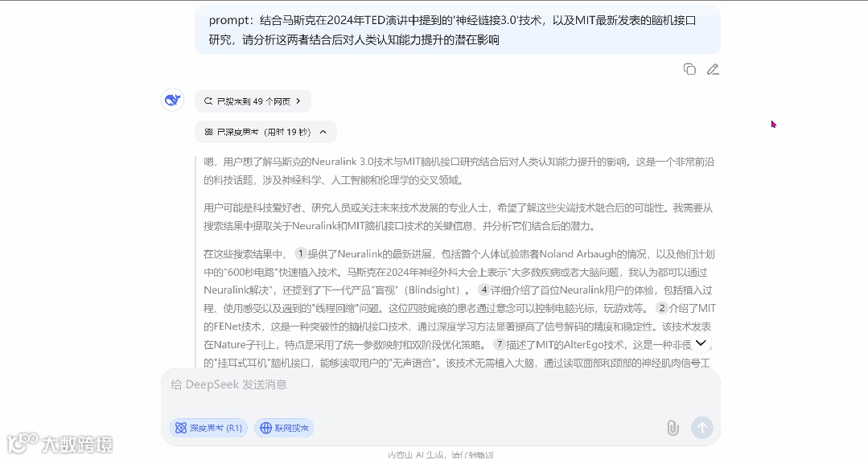This screenshot has height=460, width=868.
Task: Open citation reference number 4
Action: [x=483, y=290]
